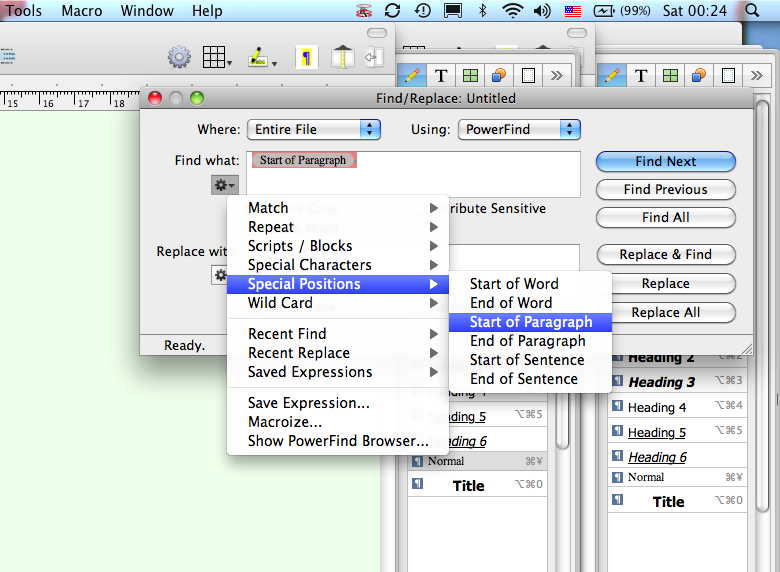
Task: Open the Macro menu in the menu bar
Action: (x=81, y=11)
